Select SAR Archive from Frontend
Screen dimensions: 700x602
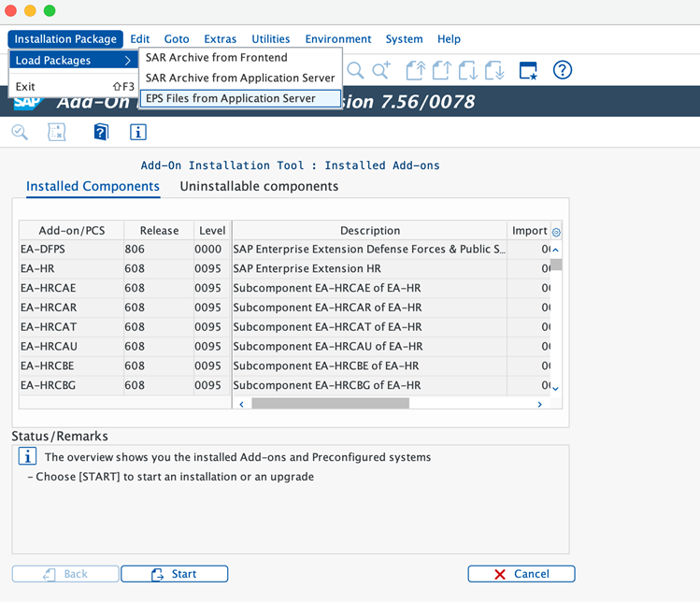(x=240, y=58)
